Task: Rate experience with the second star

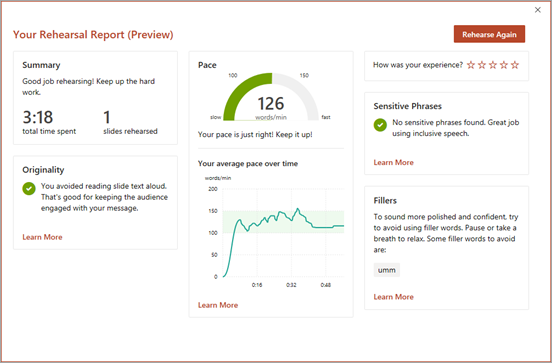Action: [482, 65]
